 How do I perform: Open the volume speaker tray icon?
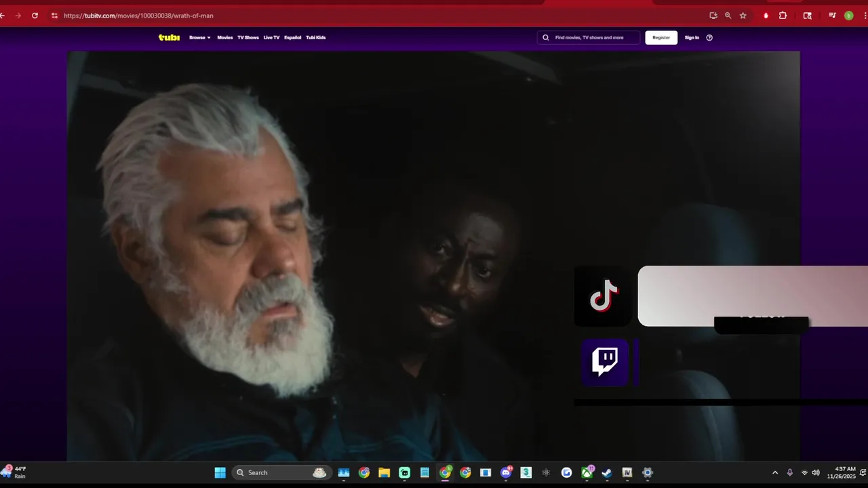click(x=816, y=472)
